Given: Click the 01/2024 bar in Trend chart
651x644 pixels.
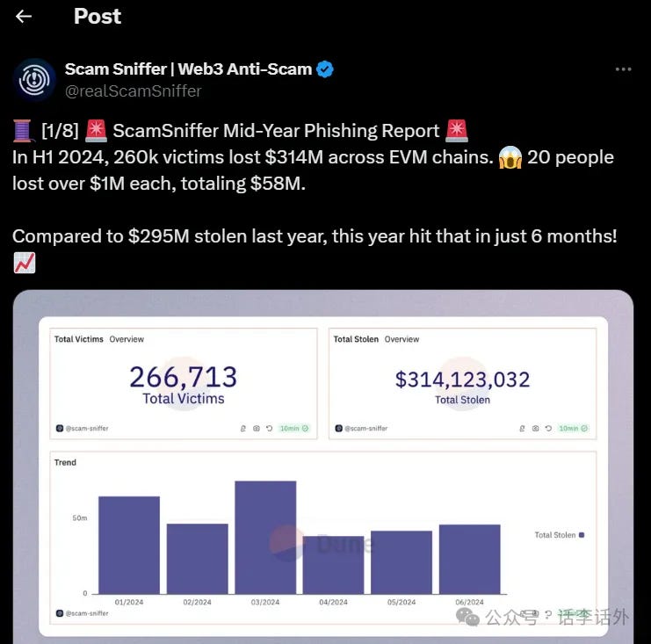Looking at the screenshot, I should click(x=129, y=545).
